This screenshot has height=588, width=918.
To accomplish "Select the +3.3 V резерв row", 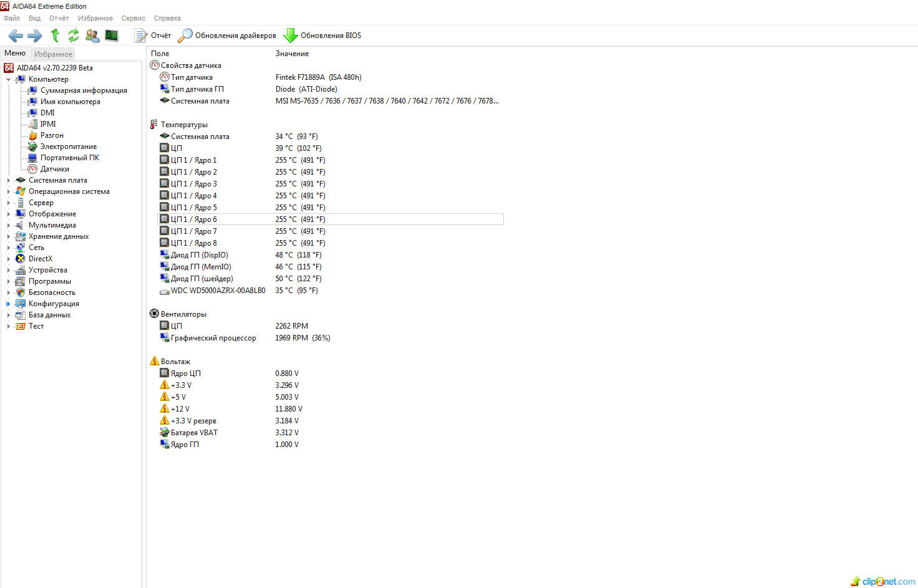I will 331,421.
